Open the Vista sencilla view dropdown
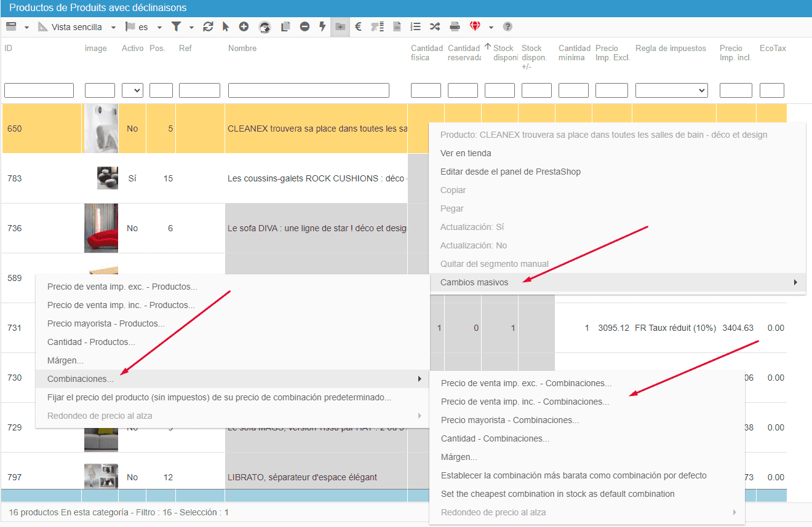 (77, 27)
